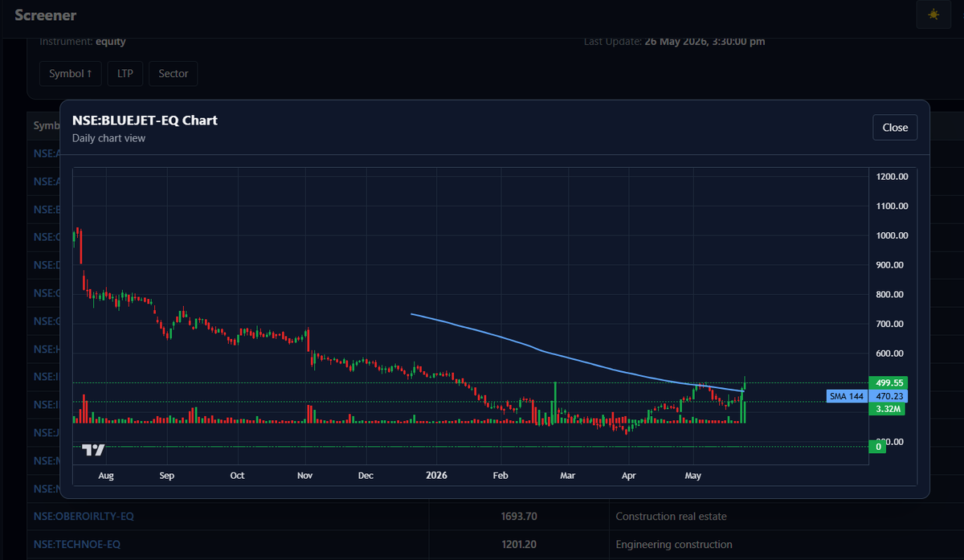The image size is (964, 560).
Task: Click the 800.00 price axis label
Action: (892, 295)
